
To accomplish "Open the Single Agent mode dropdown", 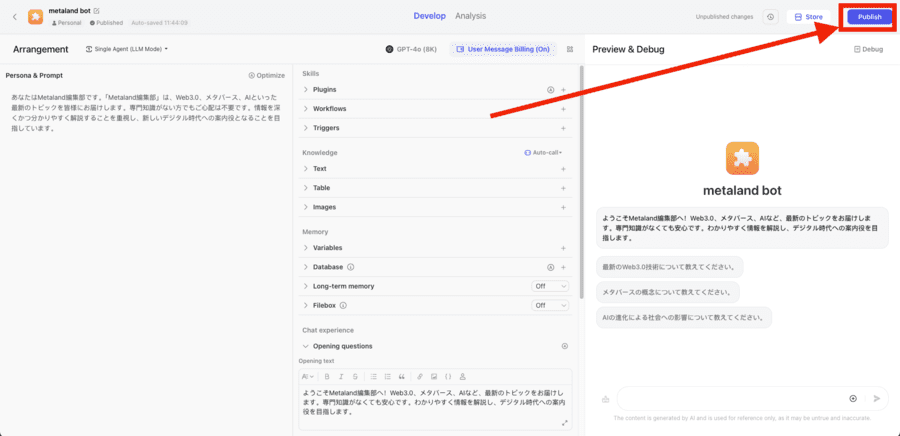I will coord(127,49).
